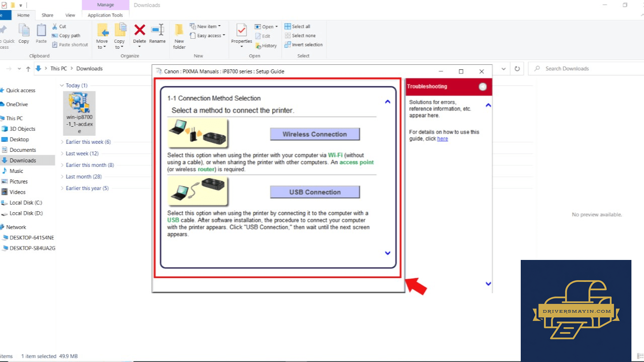Screen dimensions: 644x362
Task: Click the Edit command in the Open group
Action: (x=263, y=36)
